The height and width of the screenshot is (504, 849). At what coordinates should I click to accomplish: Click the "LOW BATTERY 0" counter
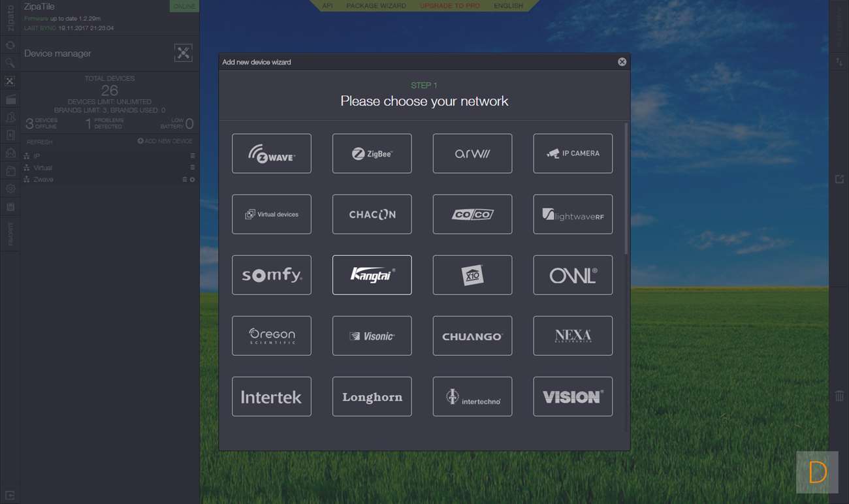click(177, 123)
